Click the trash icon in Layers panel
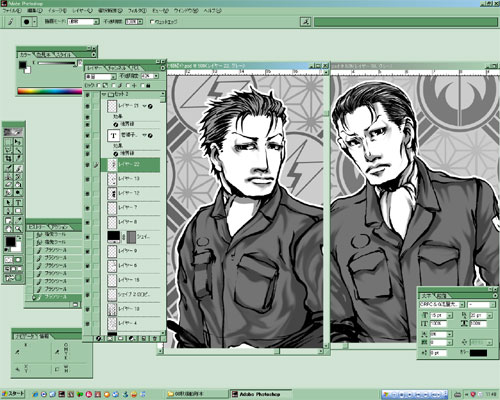Image resolution: width=500 pixels, height=400 pixels. pyautogui.click(x=155, y=338)
